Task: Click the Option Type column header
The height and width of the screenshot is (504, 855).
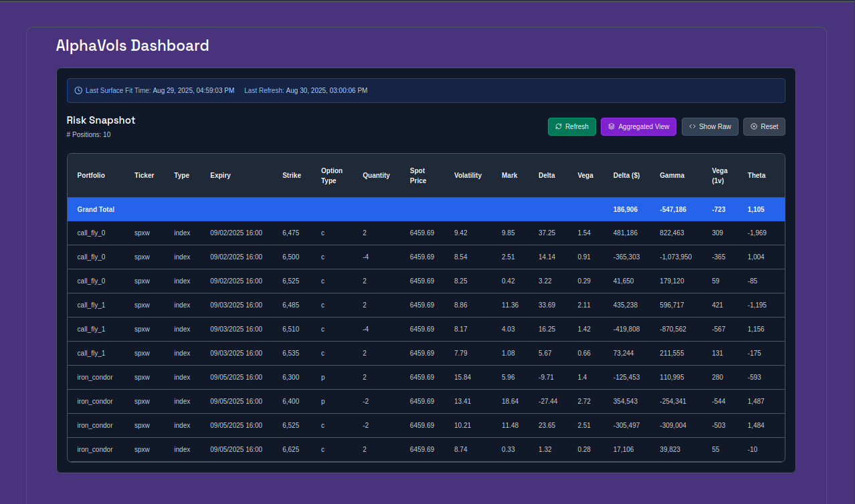Action: [x=332, y=175]
